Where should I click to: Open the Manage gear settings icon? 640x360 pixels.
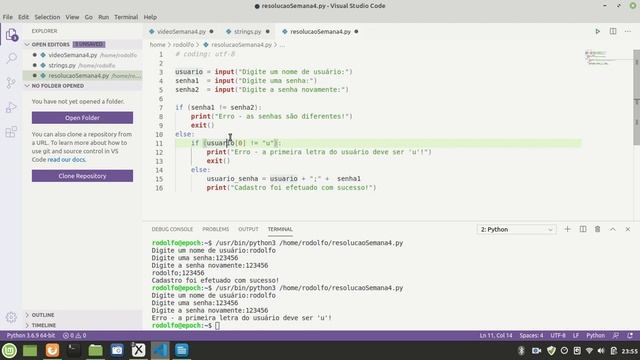(11, 317)
